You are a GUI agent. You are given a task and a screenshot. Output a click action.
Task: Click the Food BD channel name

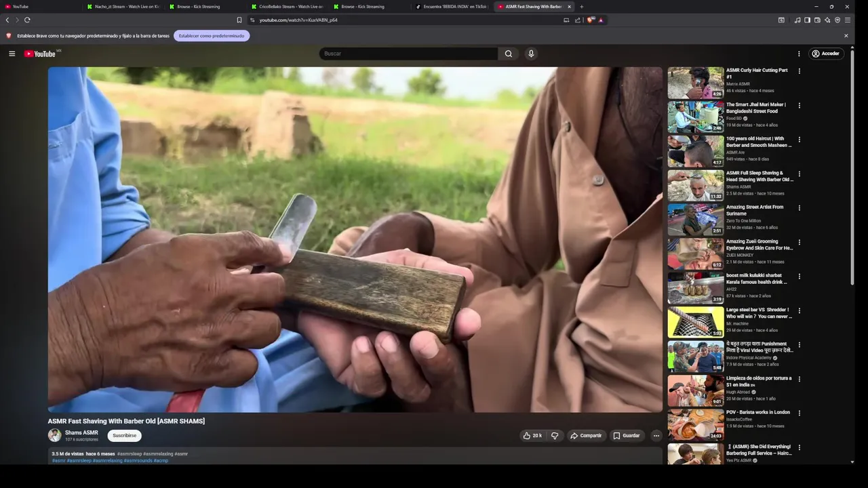[734, 119]
